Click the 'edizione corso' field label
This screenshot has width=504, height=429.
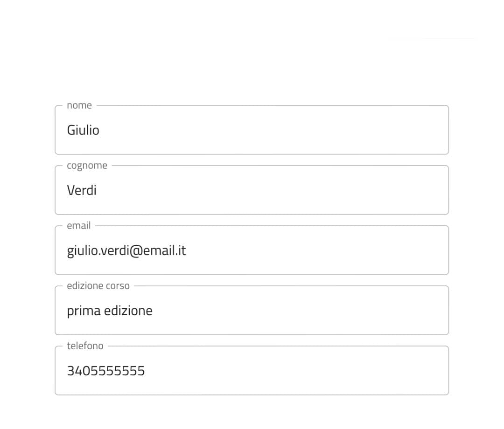98,286
